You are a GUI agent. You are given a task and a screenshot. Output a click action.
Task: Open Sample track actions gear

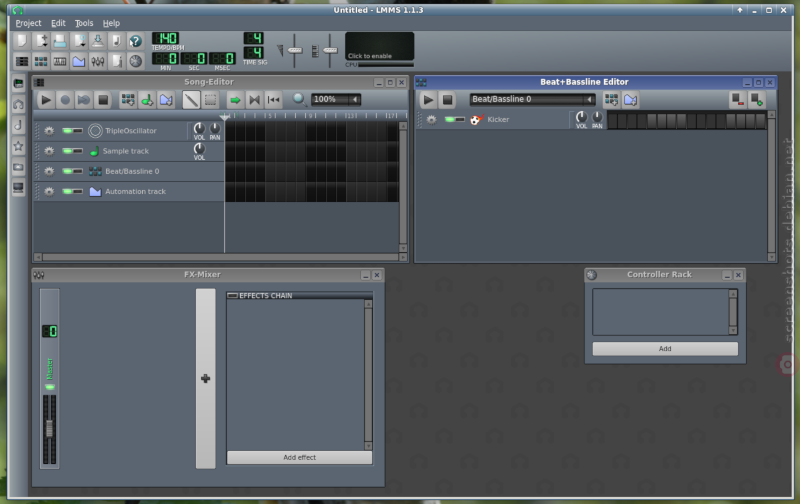49,151
